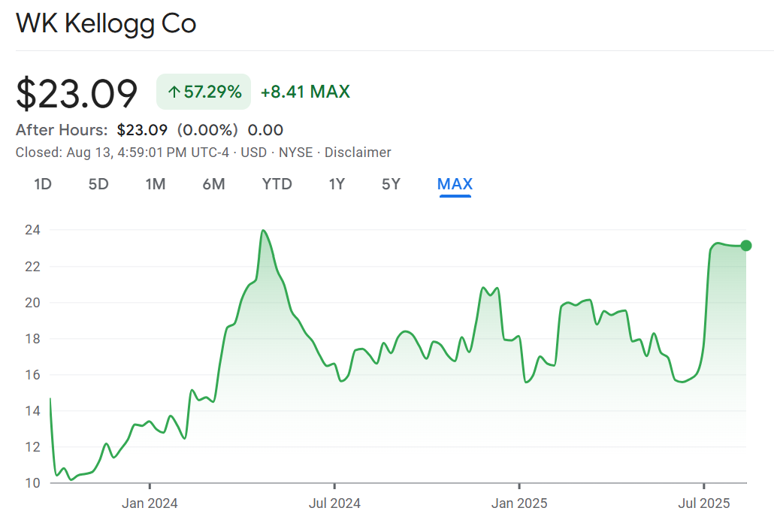Click the green endpoint dot on chart
The width and height of the screenshot is (774, 532).
(746, 245)
